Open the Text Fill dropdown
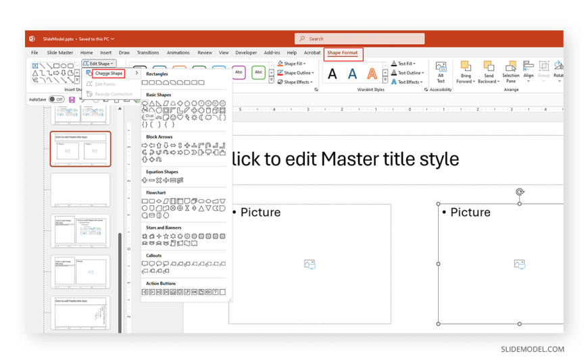588x364 pixels. point(403,63)
